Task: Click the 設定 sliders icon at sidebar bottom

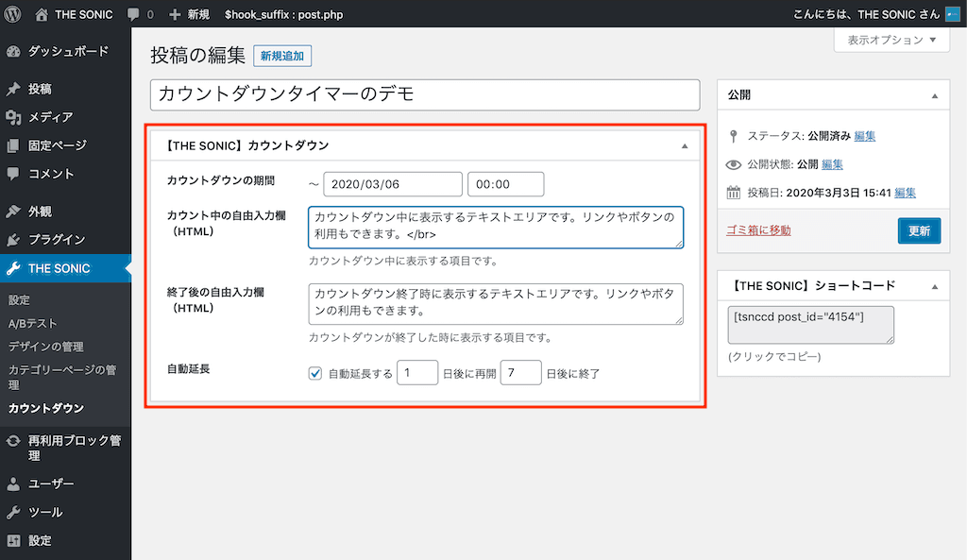Action: coord(13,541)
